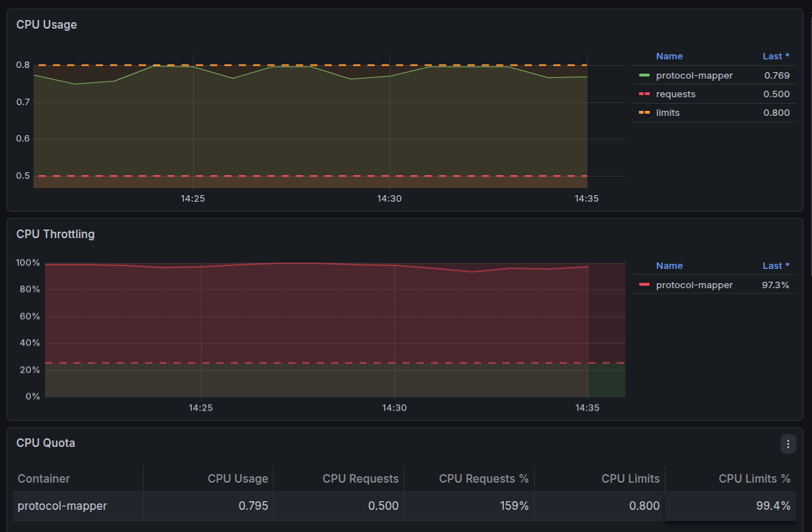Sort table by CPU Usage column header
Viewport: 812px width, 532px height.
[x=238, y=478]
